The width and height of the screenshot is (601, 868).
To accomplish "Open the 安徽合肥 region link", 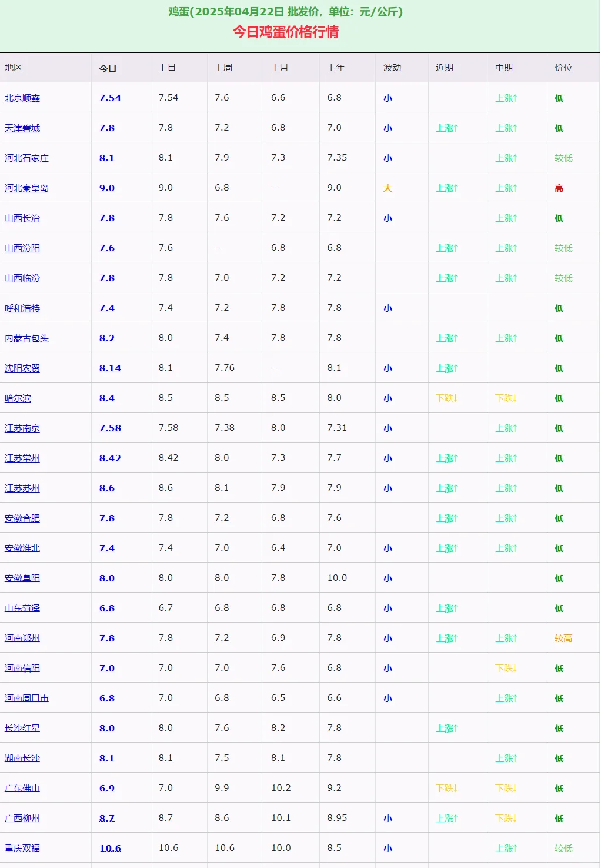I will pyautogui.click(x=22, y=518).
